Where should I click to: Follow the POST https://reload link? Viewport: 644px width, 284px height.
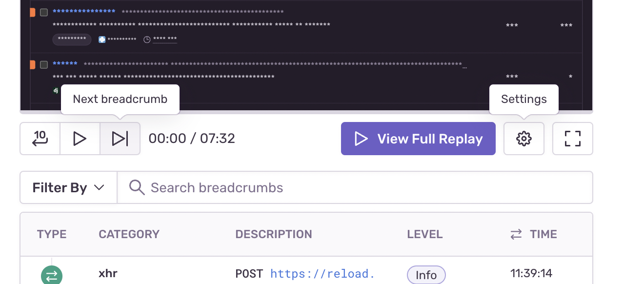pyautogui.click(x=322, y=274)
